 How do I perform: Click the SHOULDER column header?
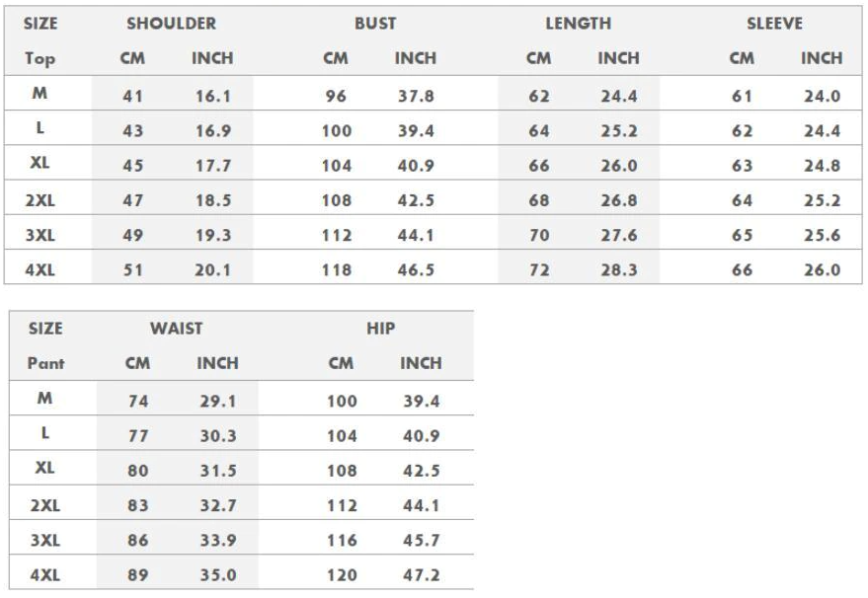171,24
